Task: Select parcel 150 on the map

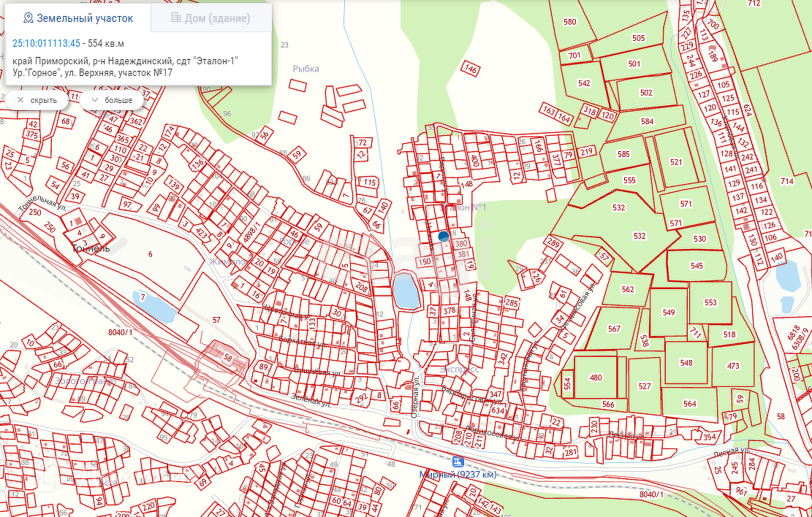Action: pos(424,261)
